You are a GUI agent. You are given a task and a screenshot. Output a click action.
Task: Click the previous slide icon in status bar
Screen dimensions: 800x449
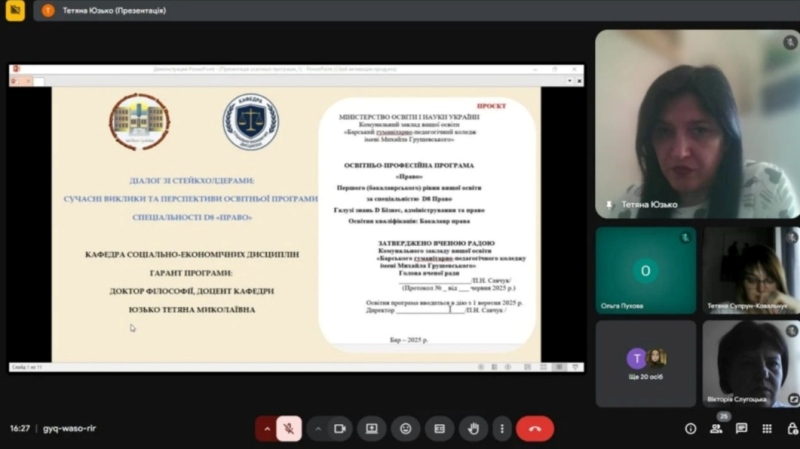tap(481, 367)
